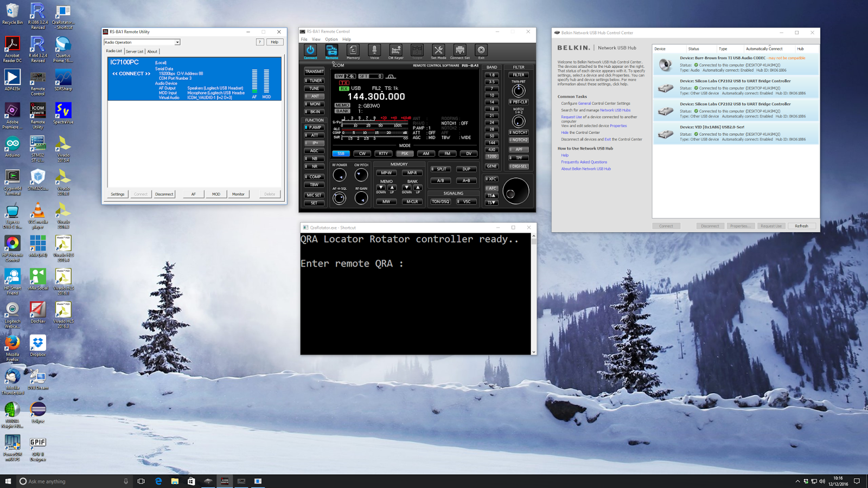This screenshot has height=488, width=868.
Task: Select the 144 band button
Action: 492,143
